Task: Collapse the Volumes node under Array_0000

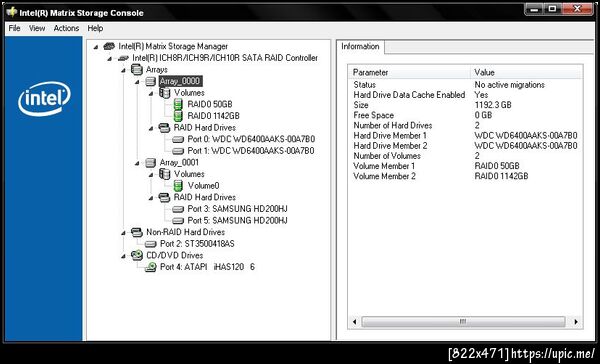Action: [151, 93]
